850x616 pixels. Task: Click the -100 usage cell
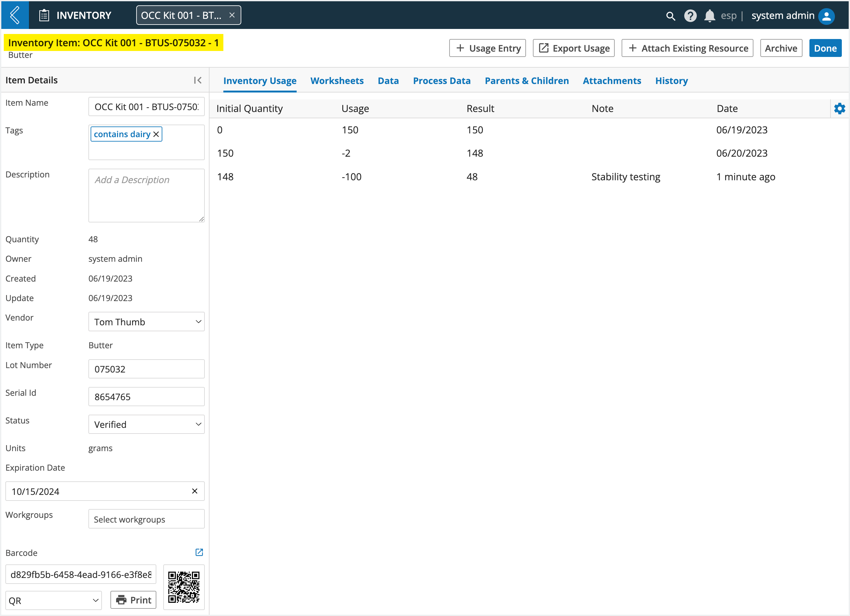[351, 177]
